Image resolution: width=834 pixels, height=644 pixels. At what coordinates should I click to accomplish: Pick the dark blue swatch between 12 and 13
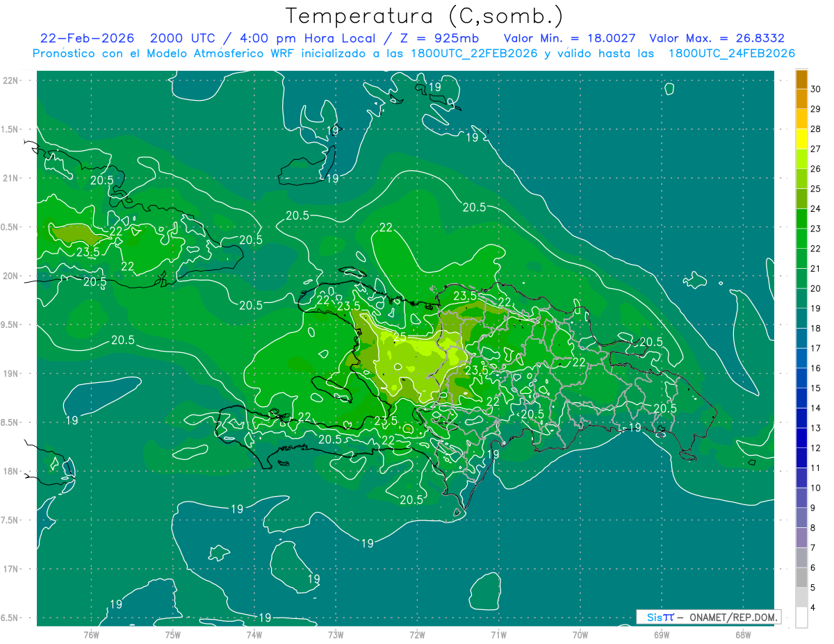801,438
